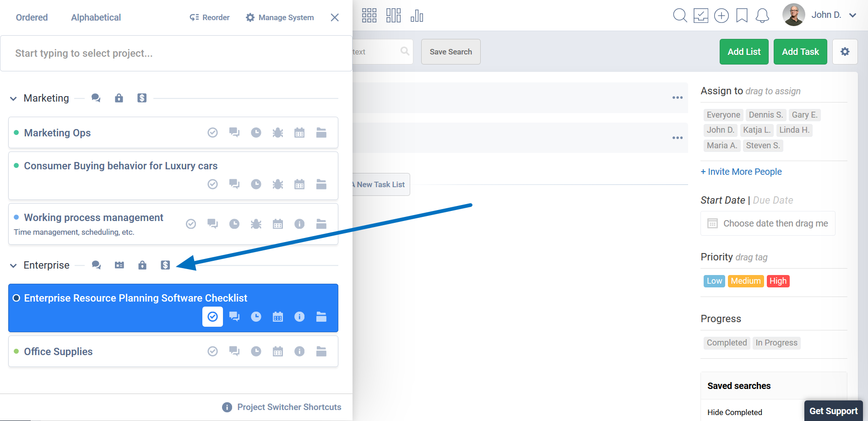Collapse the Enterprise project category

coord(13,265)
